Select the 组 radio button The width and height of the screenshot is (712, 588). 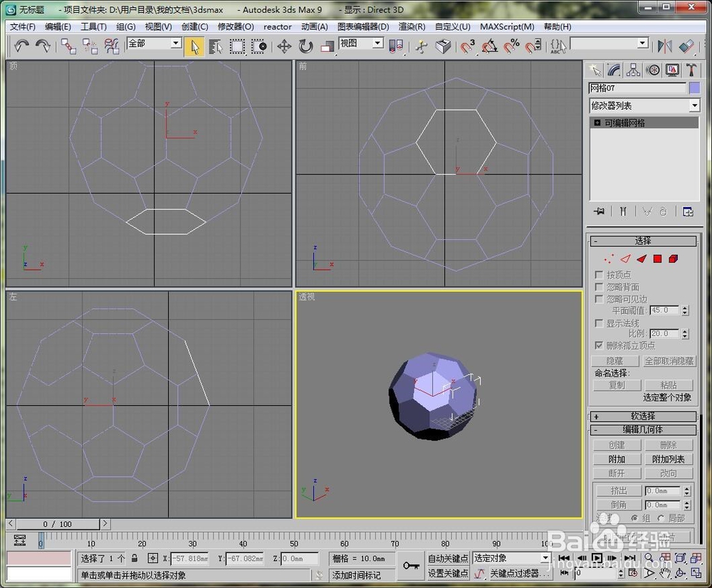634,518
